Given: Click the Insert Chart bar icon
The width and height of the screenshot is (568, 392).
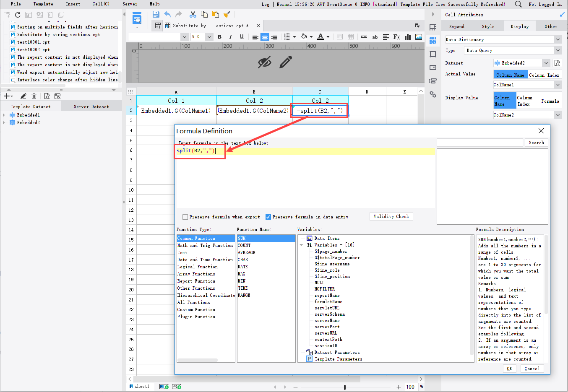Looking at the screenshot, I should pos(407,37).
